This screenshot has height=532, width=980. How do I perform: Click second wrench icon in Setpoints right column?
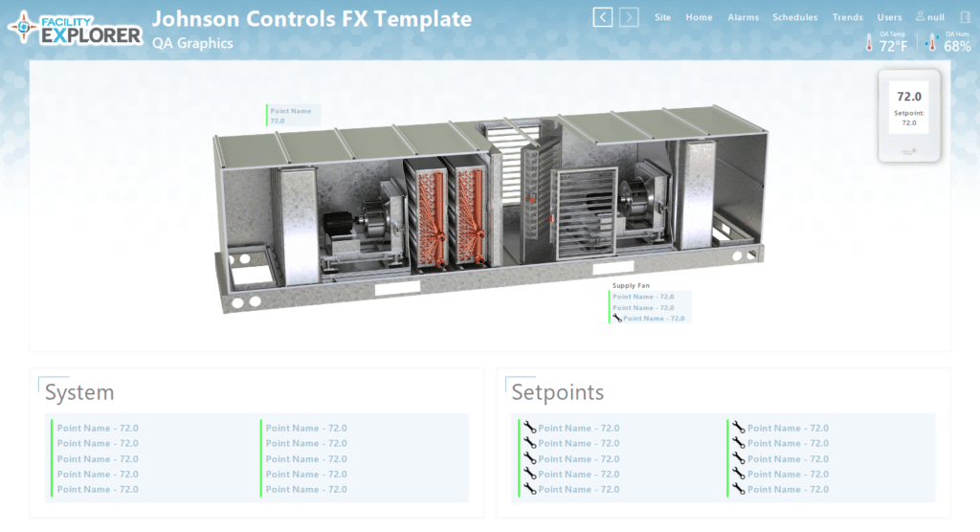pos(739,443)
